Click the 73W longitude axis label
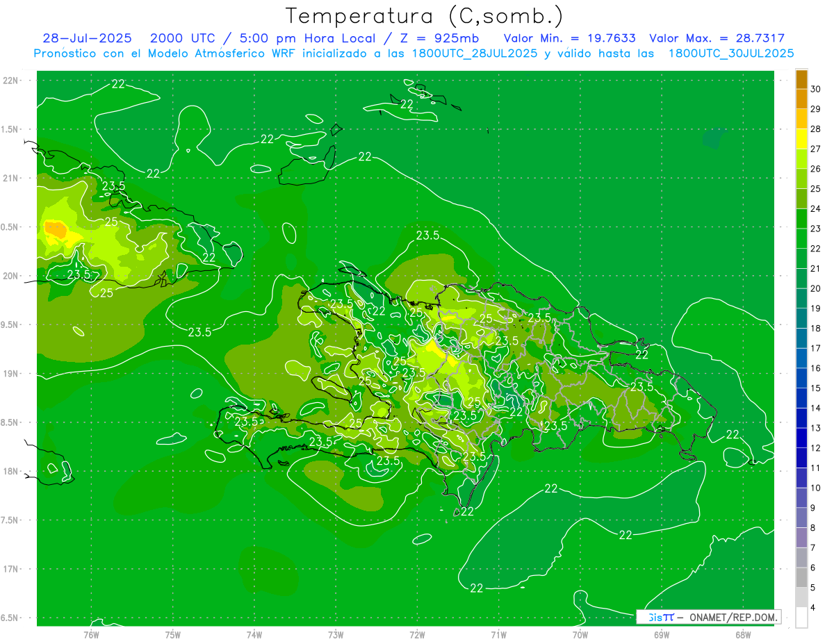The image size is (834, 644). [x=336, y=634]
